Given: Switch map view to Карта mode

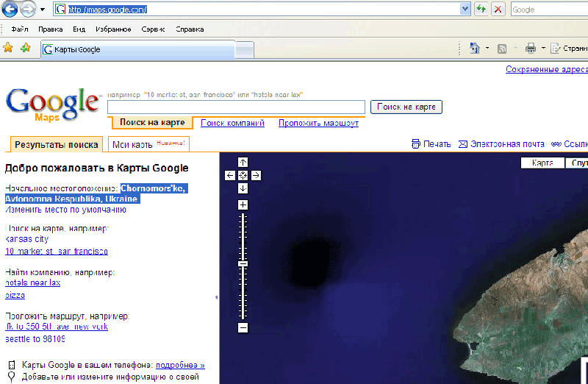Looking at the screenshot, I should pyautogui.click(x=542, y=163).
